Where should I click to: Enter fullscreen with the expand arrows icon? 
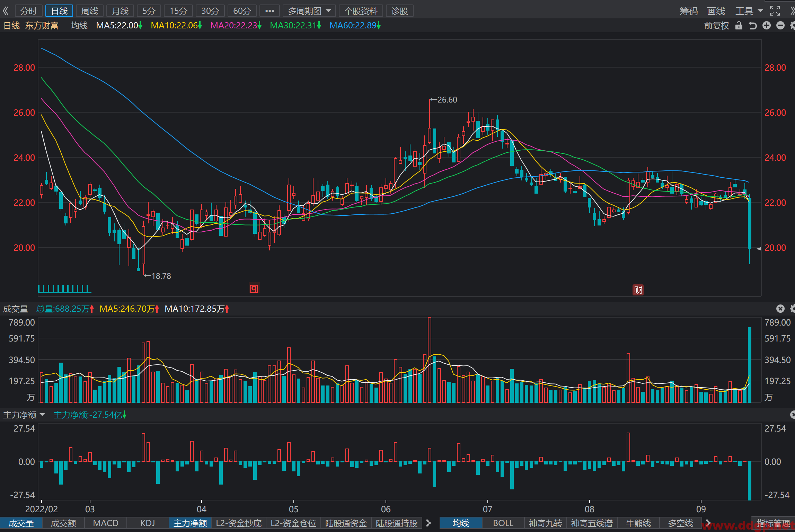775,11
